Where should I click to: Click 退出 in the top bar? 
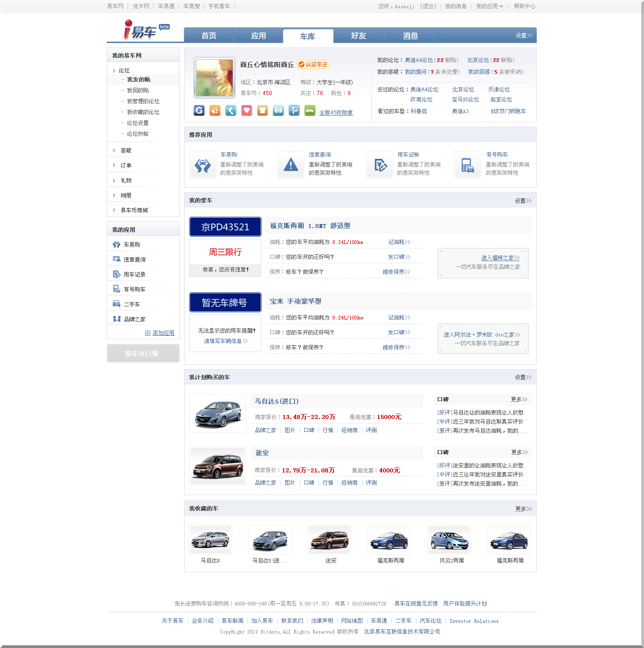click(x=428, y=6)
